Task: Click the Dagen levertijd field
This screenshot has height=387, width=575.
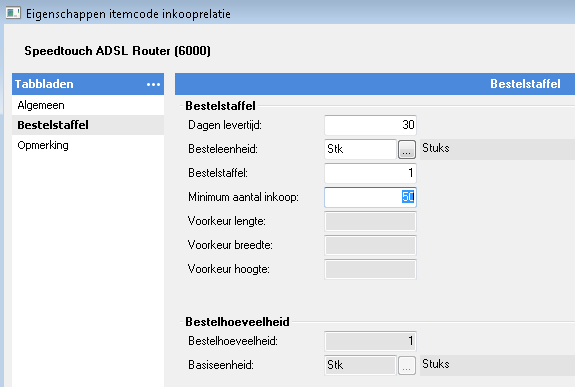Action: (x=370, y=125)
